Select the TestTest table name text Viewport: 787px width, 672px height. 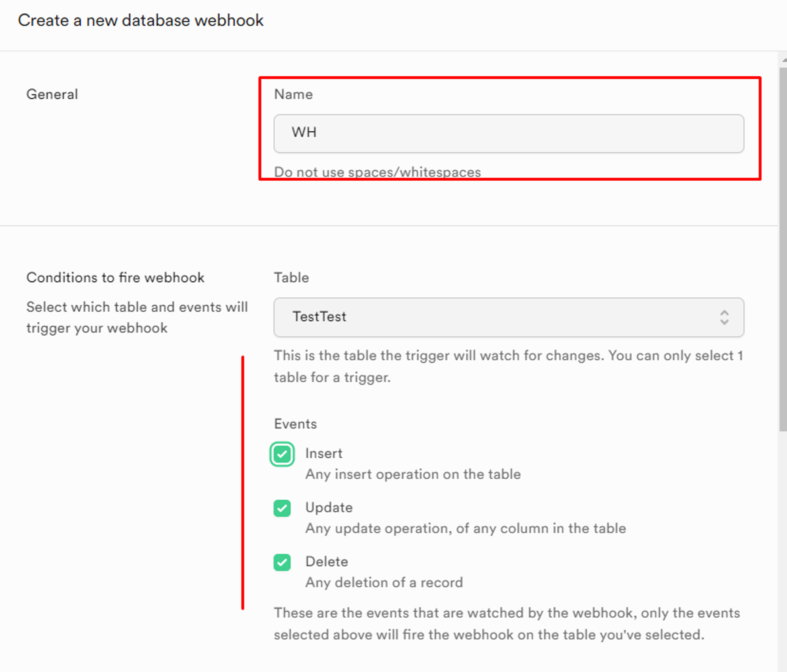pos(320,317)
